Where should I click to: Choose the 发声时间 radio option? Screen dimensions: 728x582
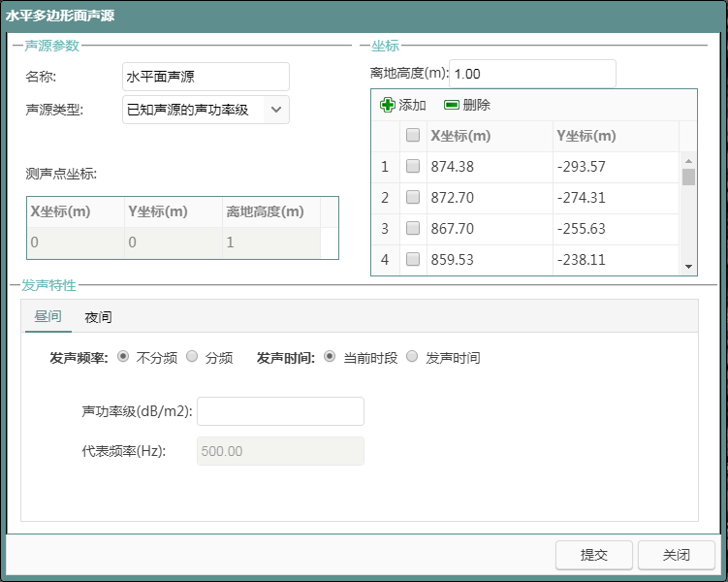click(x=412, y=357)
